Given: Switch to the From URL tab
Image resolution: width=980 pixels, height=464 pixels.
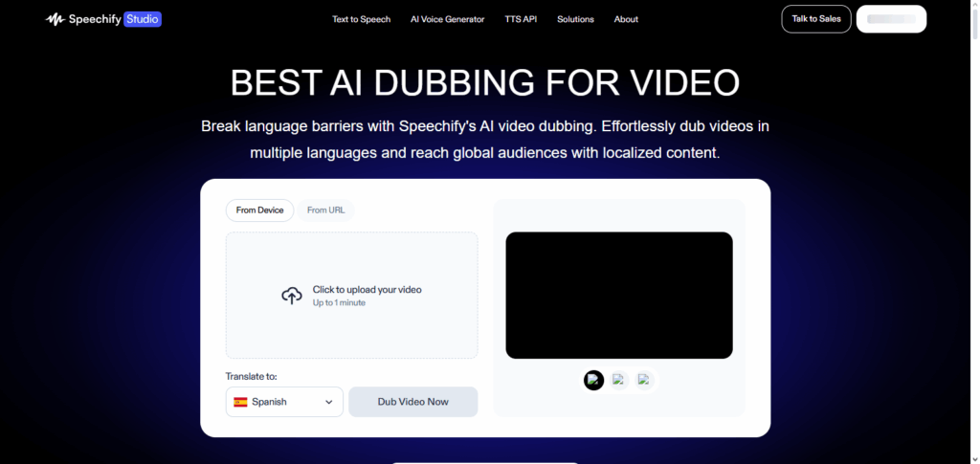Looking at the screenshot, I should [325, 210].
